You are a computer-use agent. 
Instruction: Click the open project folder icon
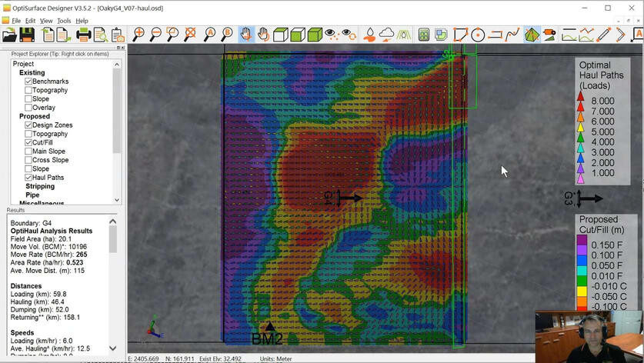click(9, 35)
